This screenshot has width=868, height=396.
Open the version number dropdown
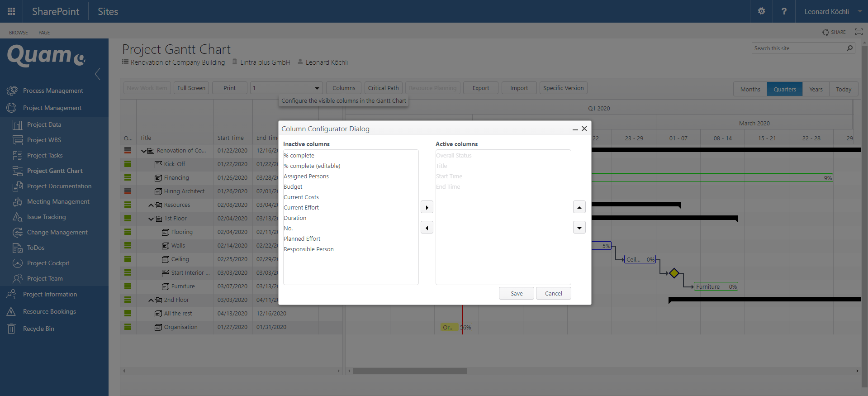tap(317, 88)
